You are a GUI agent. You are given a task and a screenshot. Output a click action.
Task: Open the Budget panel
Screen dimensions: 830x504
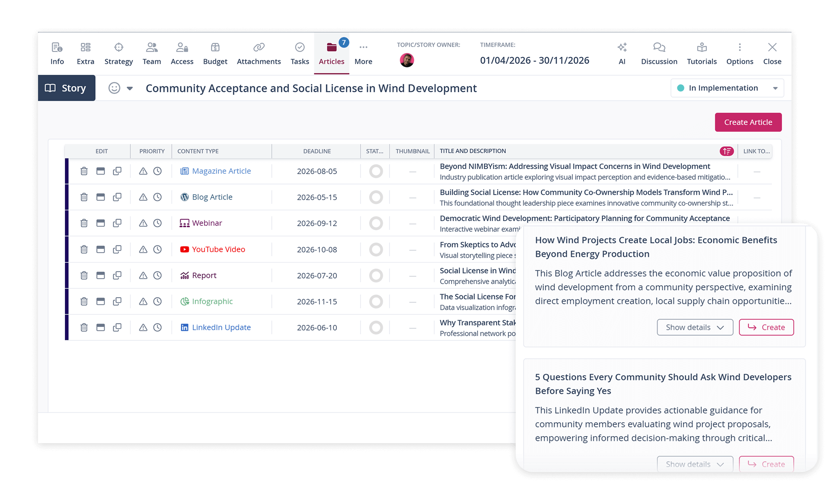[215, 53]
